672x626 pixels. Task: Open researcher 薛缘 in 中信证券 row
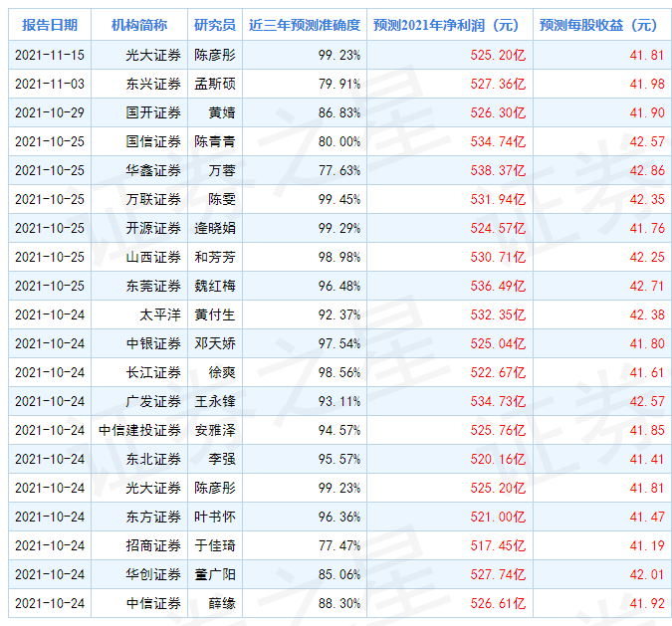(221, 603)
